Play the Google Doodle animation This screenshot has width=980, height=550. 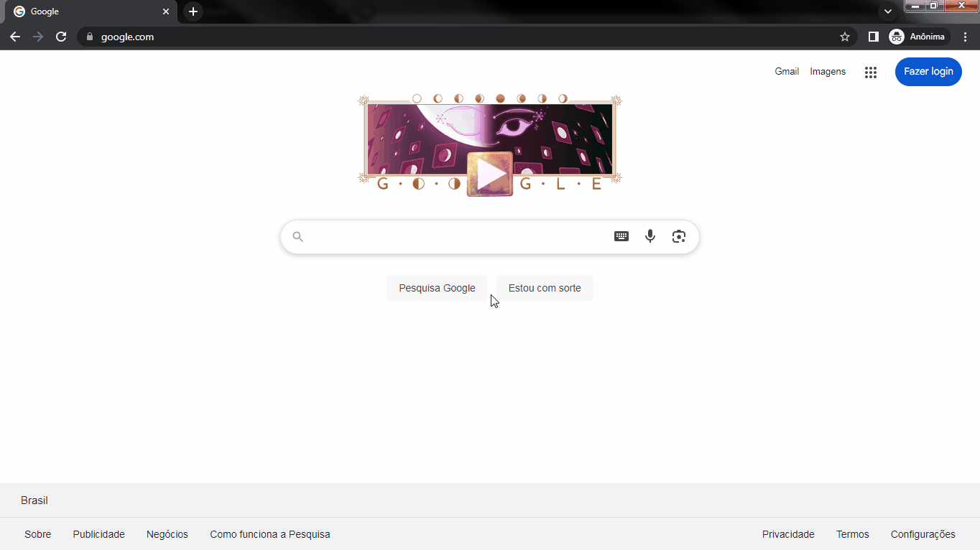(x=490, y=174)
